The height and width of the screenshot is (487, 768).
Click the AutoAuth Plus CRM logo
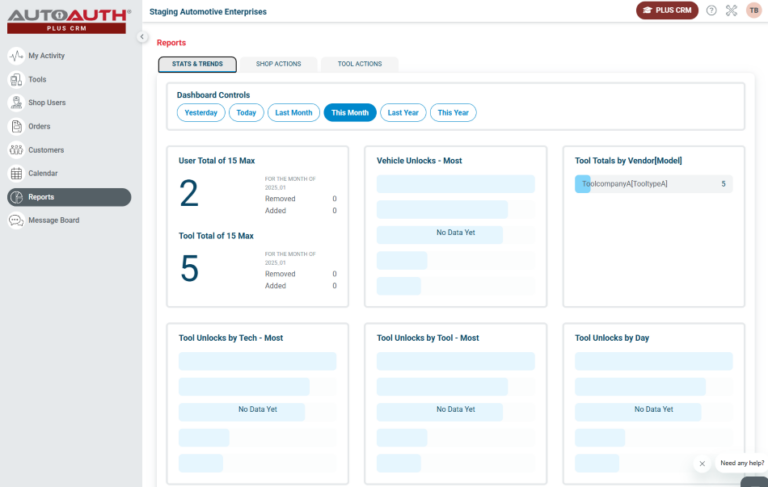[x=69, y=21]
